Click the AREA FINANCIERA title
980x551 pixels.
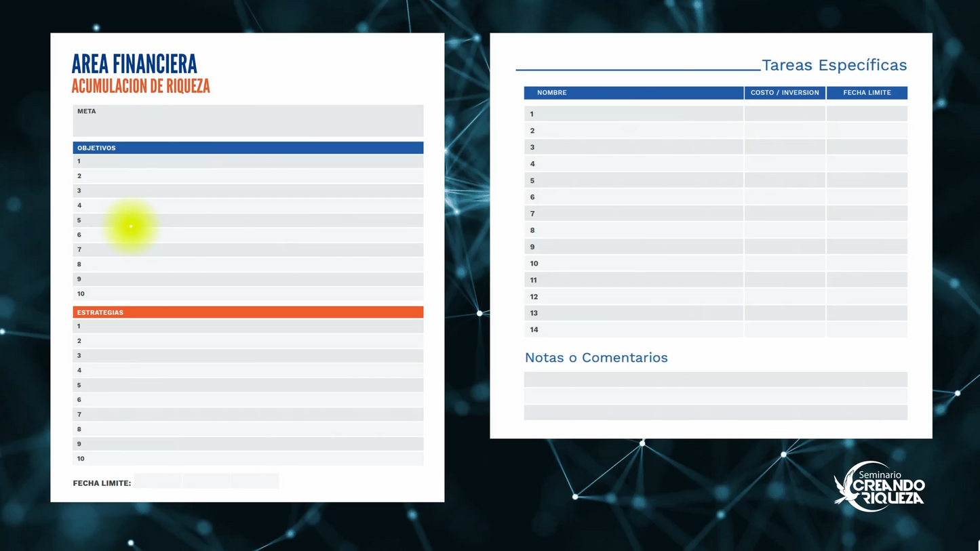[x=134, y=64]
